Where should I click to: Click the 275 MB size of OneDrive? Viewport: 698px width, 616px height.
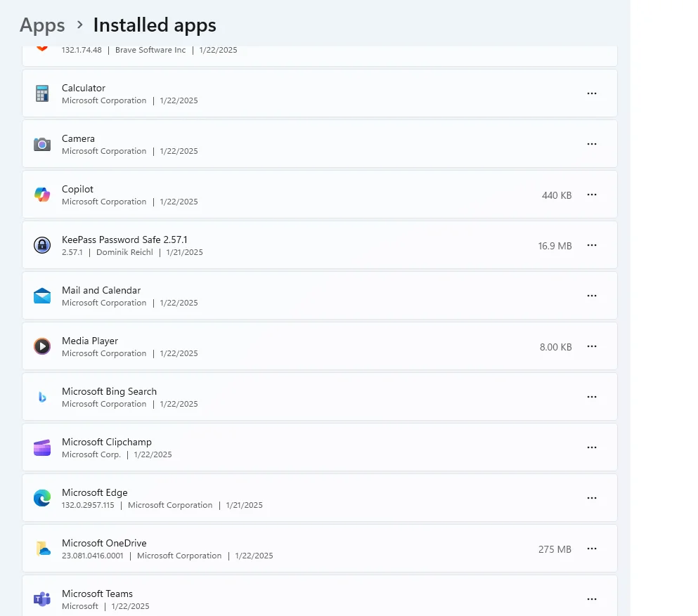click(555, 549)
